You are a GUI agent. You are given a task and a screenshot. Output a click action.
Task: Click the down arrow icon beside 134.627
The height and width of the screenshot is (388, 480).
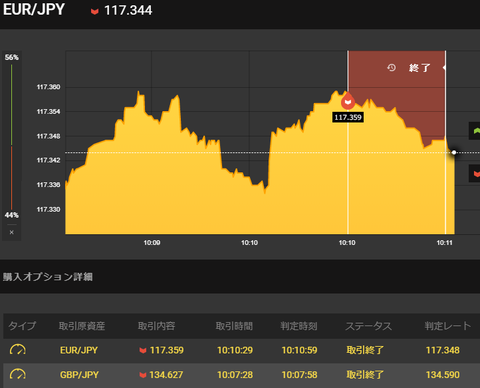(143, 375)
